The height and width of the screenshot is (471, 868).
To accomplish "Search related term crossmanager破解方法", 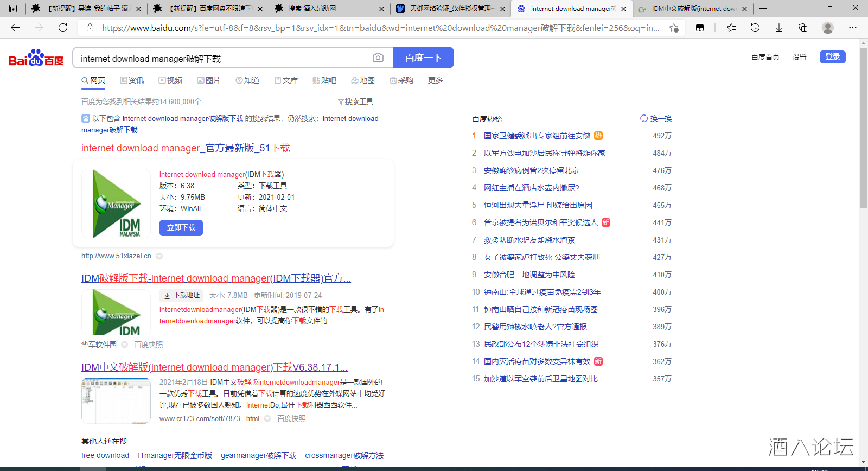I will pos(344,455).
